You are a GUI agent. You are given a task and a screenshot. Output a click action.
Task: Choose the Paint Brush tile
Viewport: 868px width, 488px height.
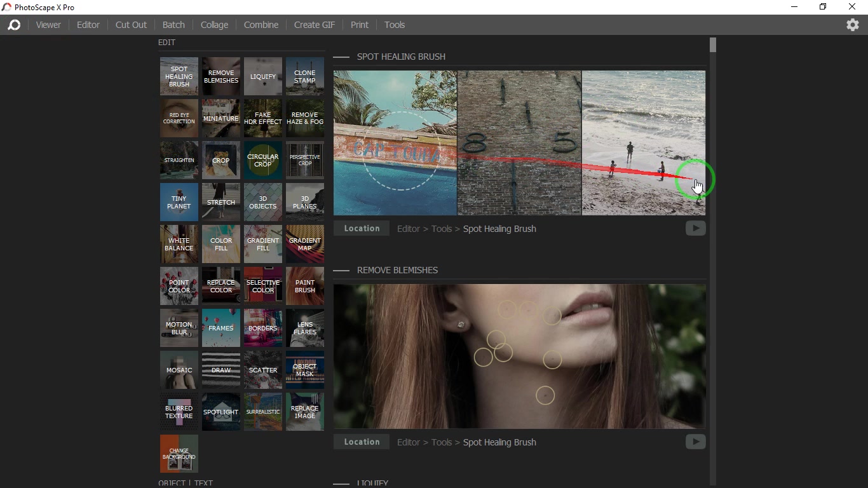[305, 286]
